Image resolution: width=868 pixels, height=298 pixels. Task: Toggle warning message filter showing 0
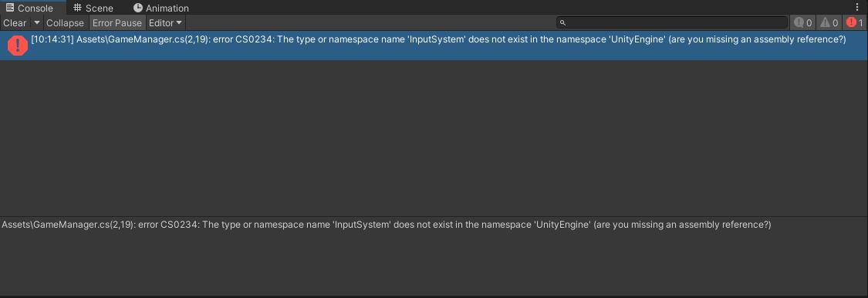(829, 22)
